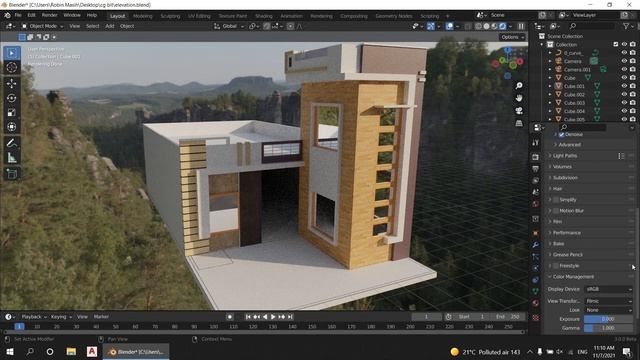Screen dimensions: 640x360
Task: Open the Keying popover in timeline
Action: click(61, 317)
